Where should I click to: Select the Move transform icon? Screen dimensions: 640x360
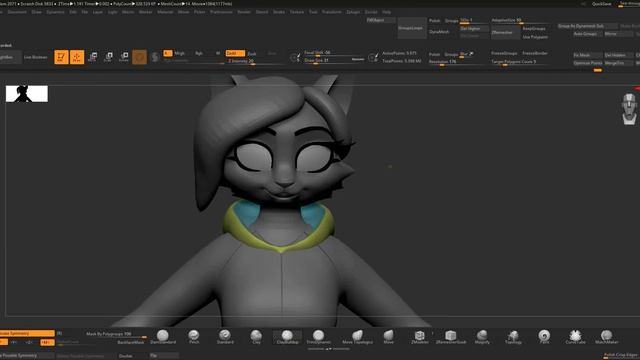93,57
